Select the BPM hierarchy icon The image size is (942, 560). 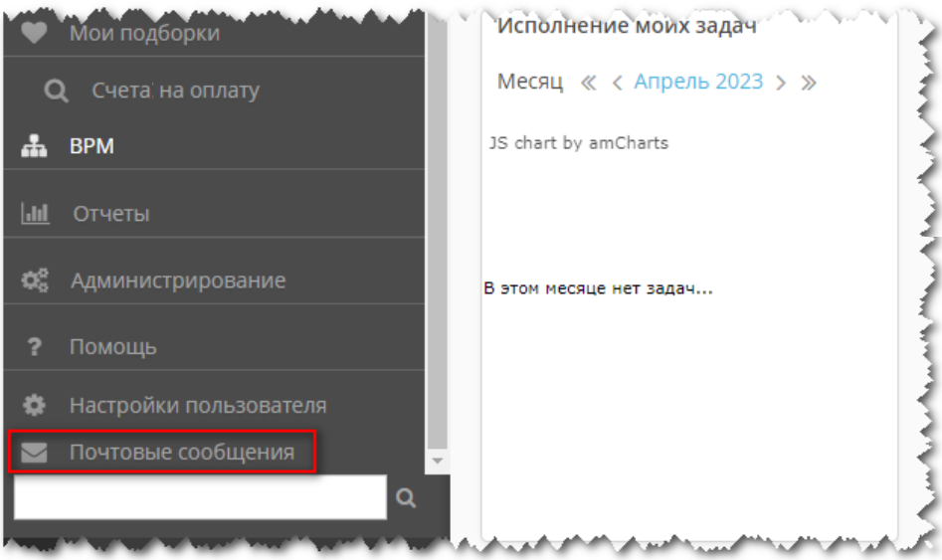pos(35,147)
